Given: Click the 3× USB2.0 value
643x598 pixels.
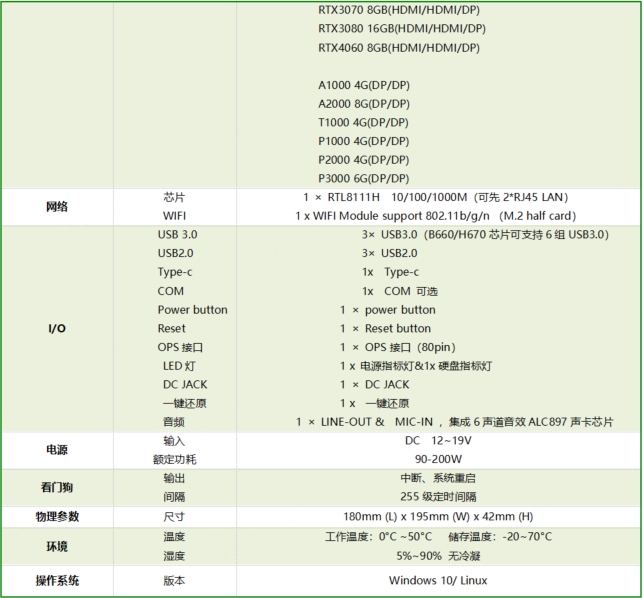Looking at the screenshot, I should tap(390, 253).
